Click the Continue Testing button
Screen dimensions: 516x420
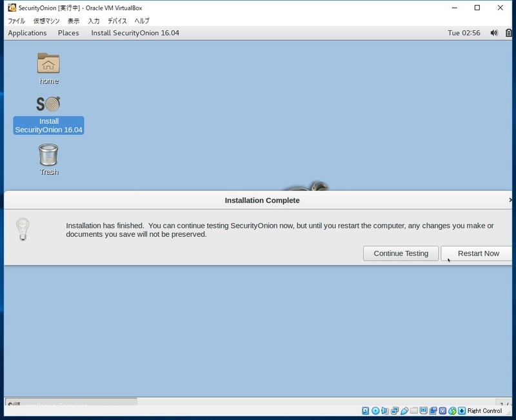point(401,254)
